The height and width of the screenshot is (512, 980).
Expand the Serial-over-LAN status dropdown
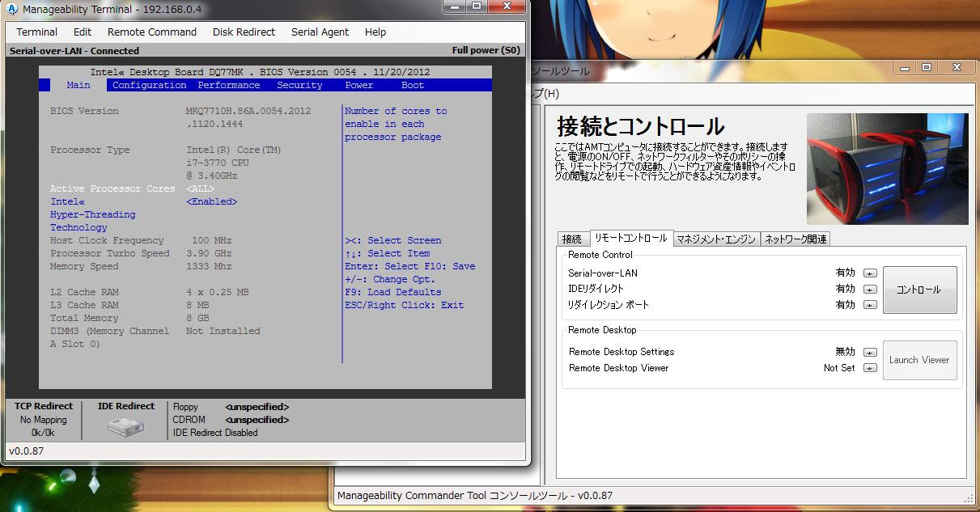(870, 273)
